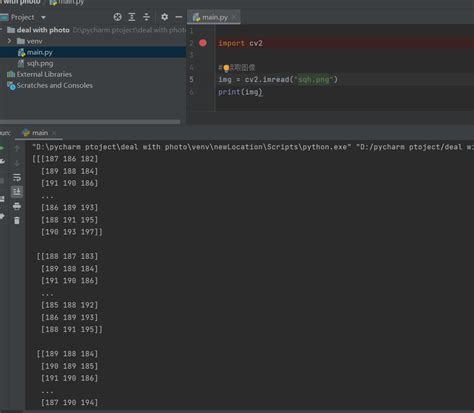Expand the venv folder
The width and height of the screenshot is (474, 413).
[9, 41]
